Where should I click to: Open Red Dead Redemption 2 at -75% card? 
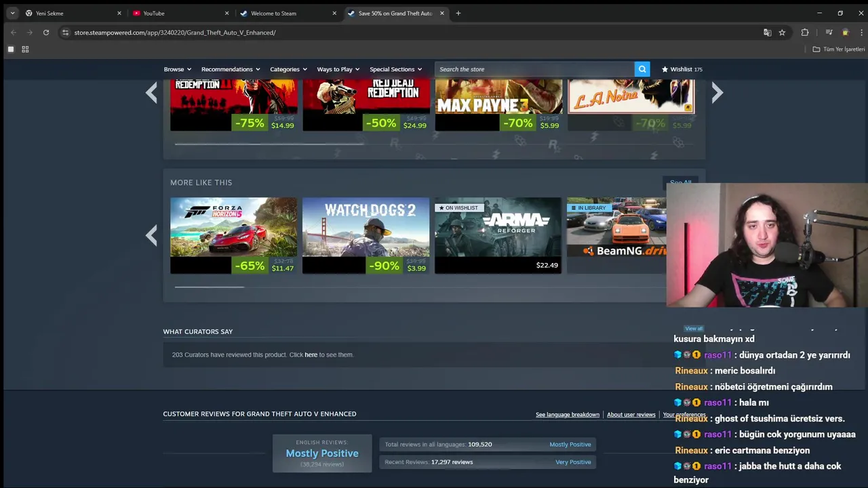[x=233, y=105]
